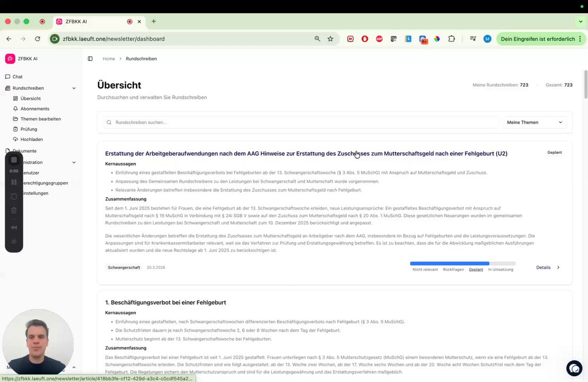Set status to Rückfragen
The height and width of the screenshot is (382, 588).
tap(453, 270)
